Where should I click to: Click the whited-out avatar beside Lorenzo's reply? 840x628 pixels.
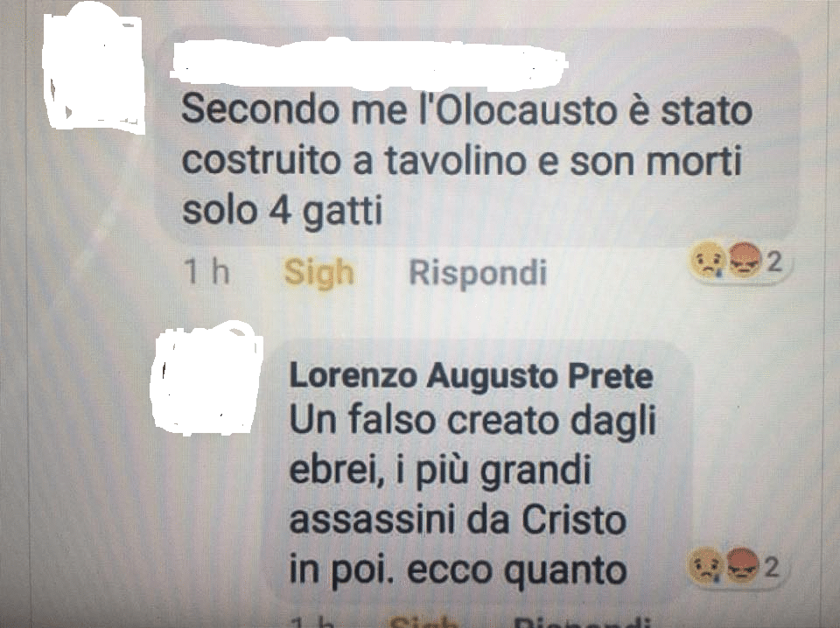tap(206, 379)
